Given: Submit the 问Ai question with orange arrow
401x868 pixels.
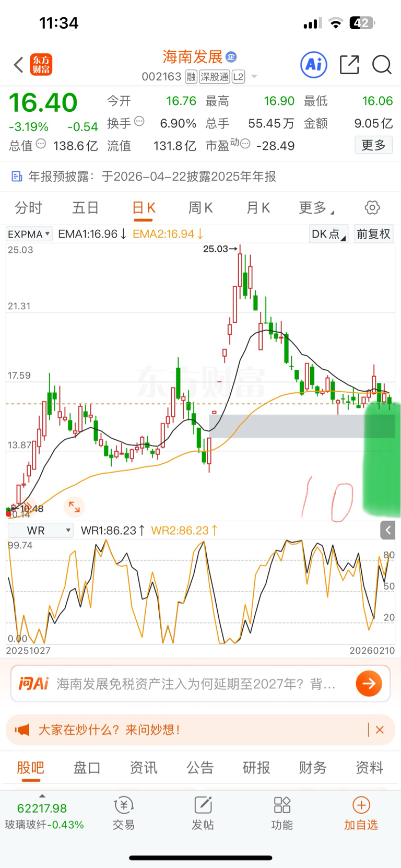Looking at the screenshot, I should point(369,684).
